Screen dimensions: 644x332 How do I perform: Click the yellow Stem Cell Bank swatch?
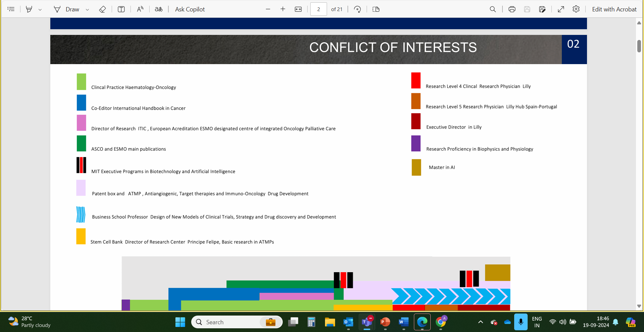(x=81, y=236)
